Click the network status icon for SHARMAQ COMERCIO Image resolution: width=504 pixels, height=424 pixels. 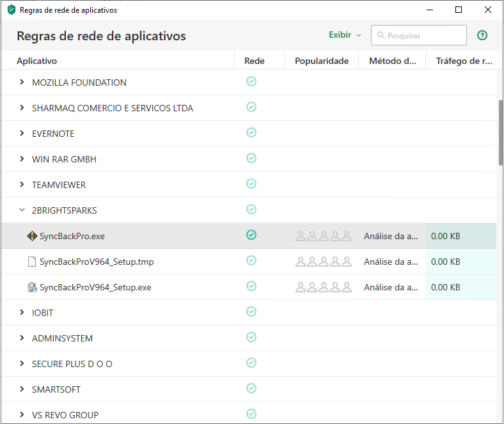251,107
